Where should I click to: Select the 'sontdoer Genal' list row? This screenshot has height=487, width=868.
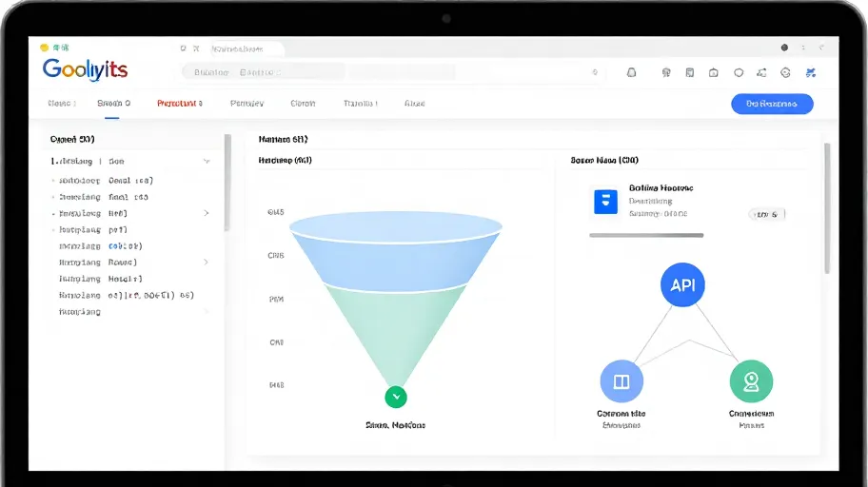130,181
